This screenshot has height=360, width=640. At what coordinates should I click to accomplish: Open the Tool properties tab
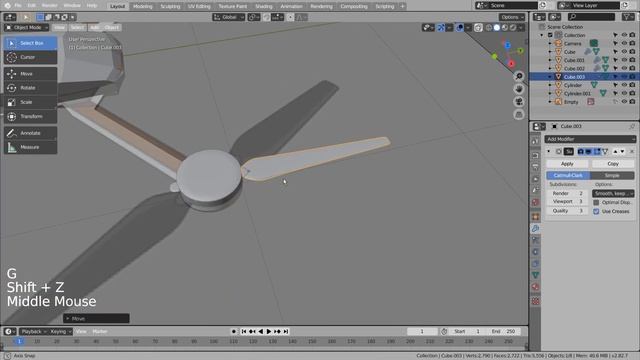pos(536,141)
